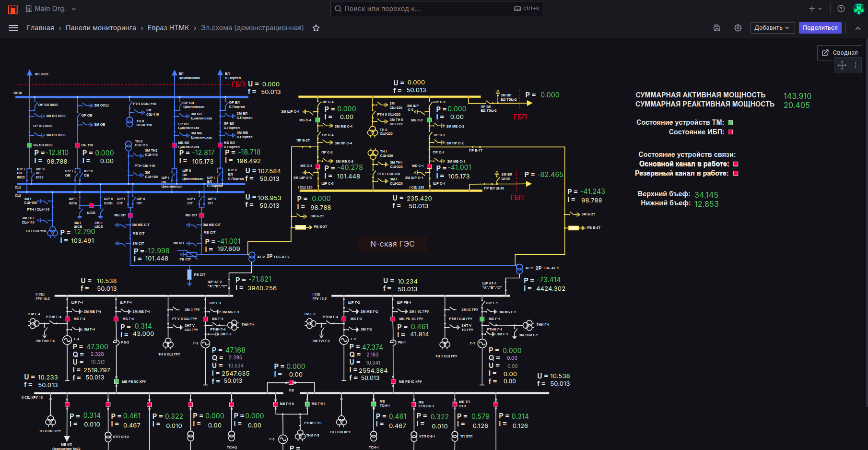The height and width of the screenshot is (450, 868).
Task: Open the help question mark icon
Action: [x=841, y=9]
